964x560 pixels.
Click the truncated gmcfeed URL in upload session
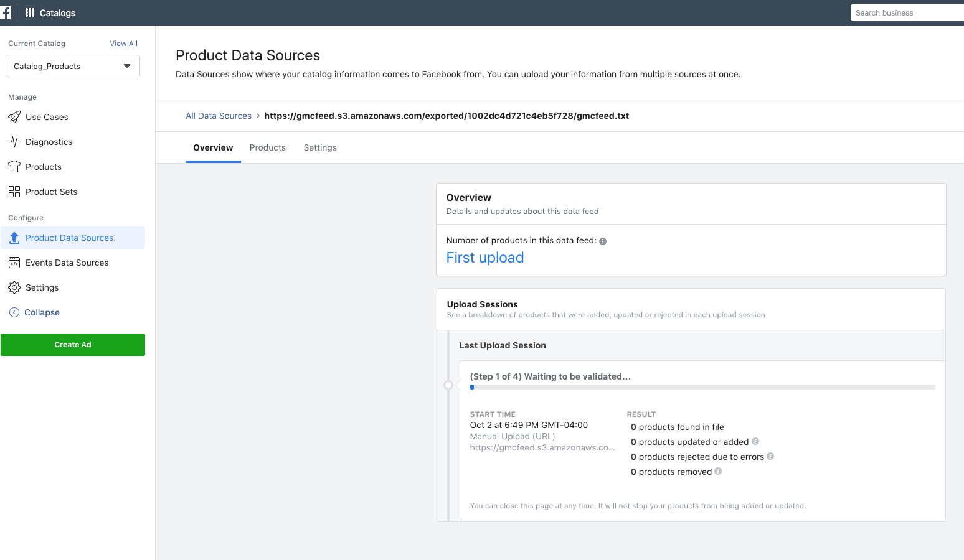click(542, 447)
